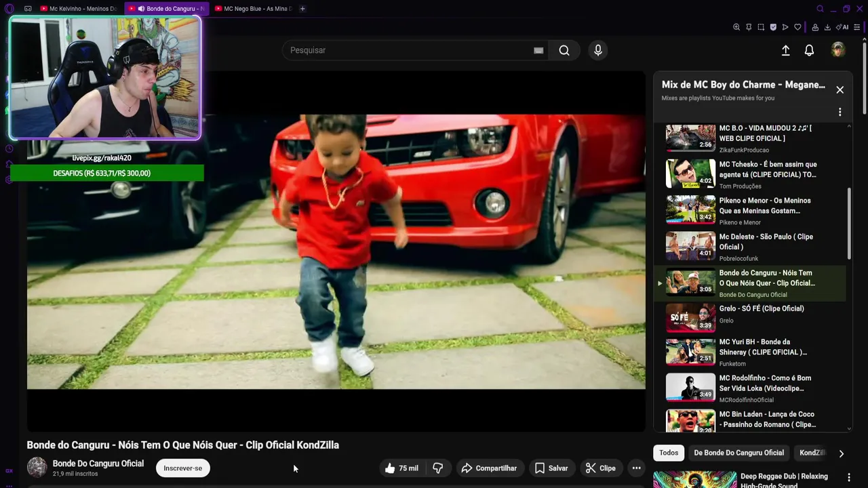The width and height of the screenshot is (868, 488).
Task: Open Deep Reggae Dub recommended video options
Action: click(x=848, y=478)
